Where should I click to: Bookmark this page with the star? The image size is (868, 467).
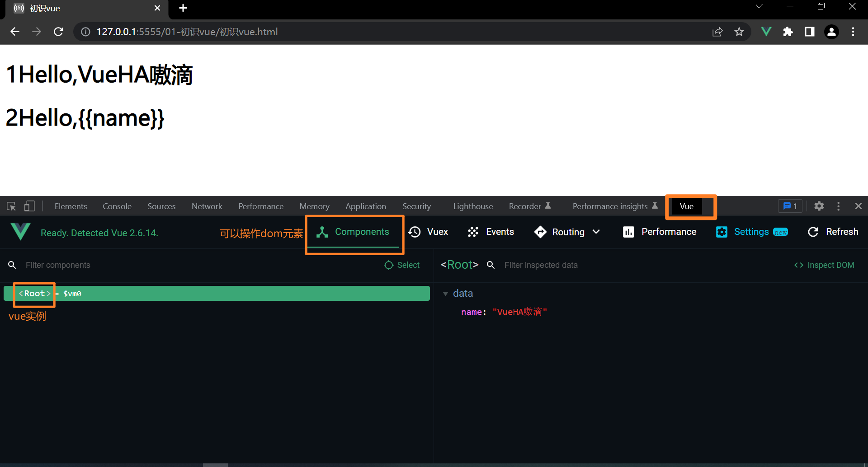click(739, 32)
